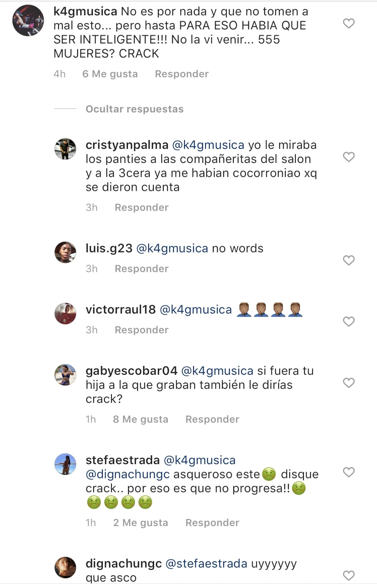Toggle like on gabyescobar04's reply
Image resolution: width=377 pixels, height=588 pixels.
(348, 383)
